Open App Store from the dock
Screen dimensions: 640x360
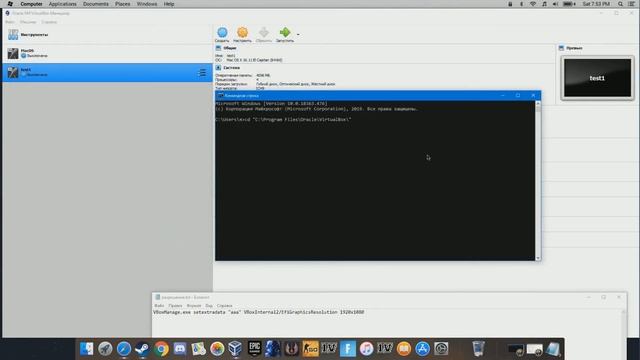pyautogui.click(x=422, y=349)
